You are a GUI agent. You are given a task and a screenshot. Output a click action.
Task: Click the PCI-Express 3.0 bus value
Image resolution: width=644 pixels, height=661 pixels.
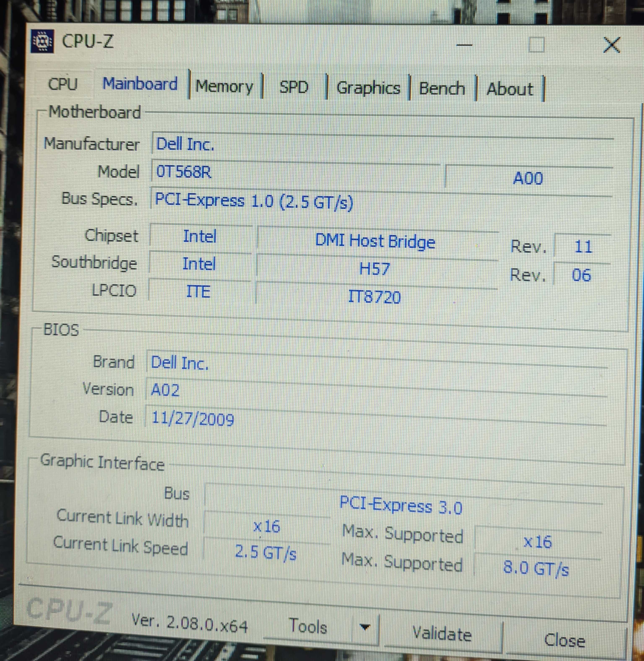[x=402, y=506]
